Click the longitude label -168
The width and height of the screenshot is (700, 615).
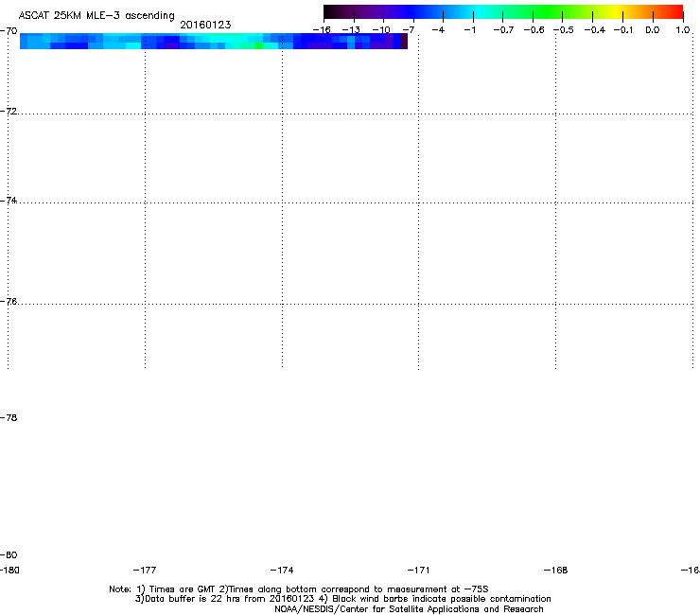[x=555, y=570]
